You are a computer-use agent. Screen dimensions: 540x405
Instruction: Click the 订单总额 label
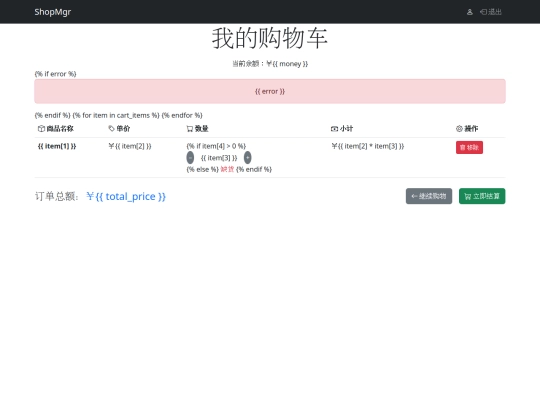point(57,196)
